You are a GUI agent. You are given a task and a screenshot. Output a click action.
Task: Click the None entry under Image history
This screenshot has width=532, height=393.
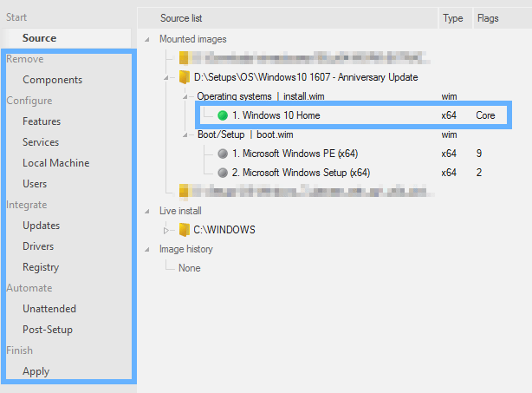point(190,268)
